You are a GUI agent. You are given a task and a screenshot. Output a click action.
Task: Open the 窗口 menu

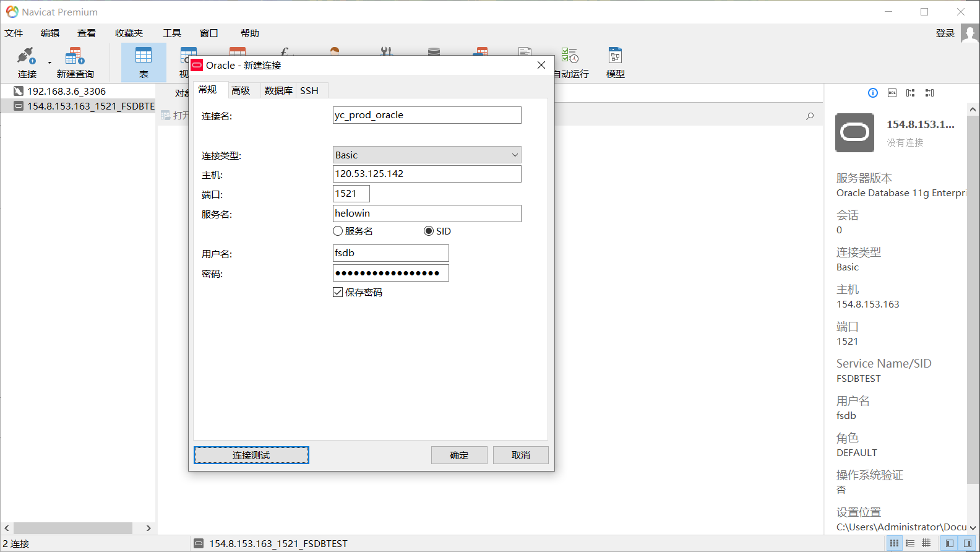[209, 33]
